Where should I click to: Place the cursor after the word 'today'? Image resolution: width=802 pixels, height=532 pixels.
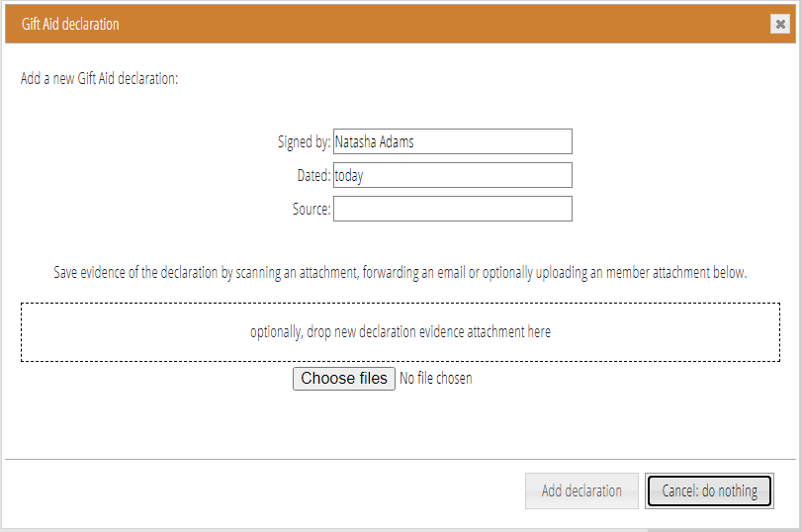(x=365, y=175)
